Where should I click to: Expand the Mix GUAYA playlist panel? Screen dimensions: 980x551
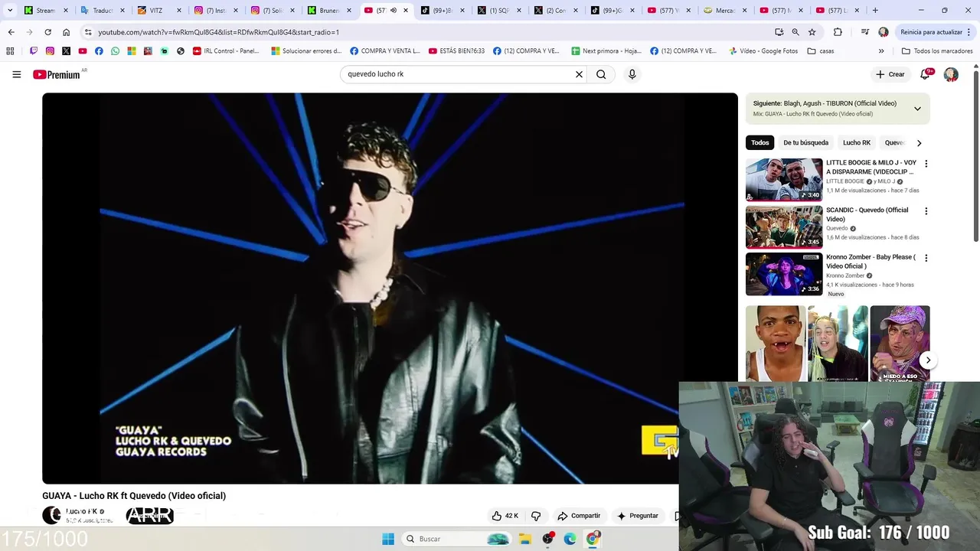tap(917, 109)
